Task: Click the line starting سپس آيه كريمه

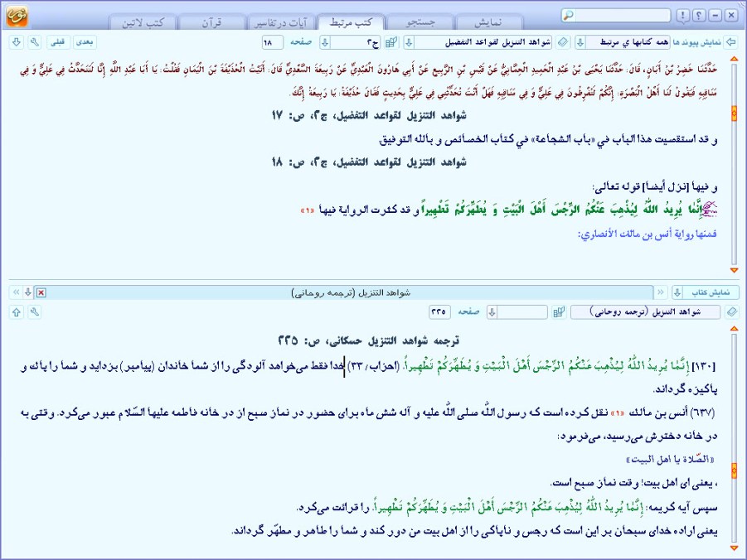Action: coord(507,508)
